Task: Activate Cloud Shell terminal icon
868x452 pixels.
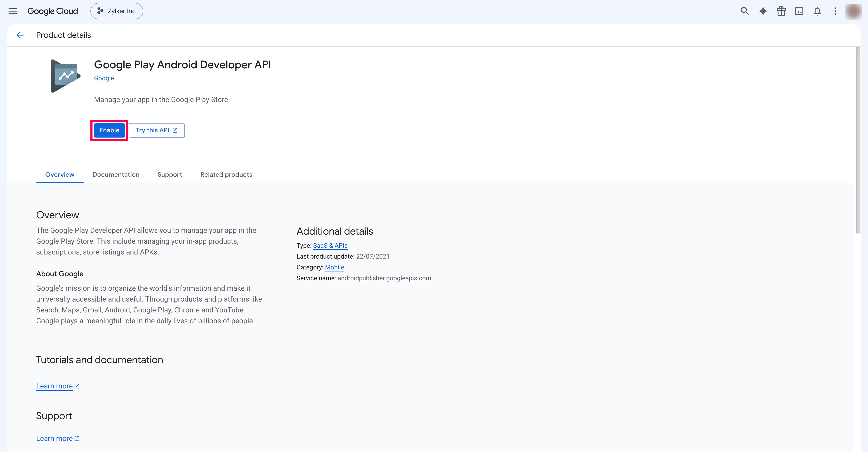Action: [799, 11]
